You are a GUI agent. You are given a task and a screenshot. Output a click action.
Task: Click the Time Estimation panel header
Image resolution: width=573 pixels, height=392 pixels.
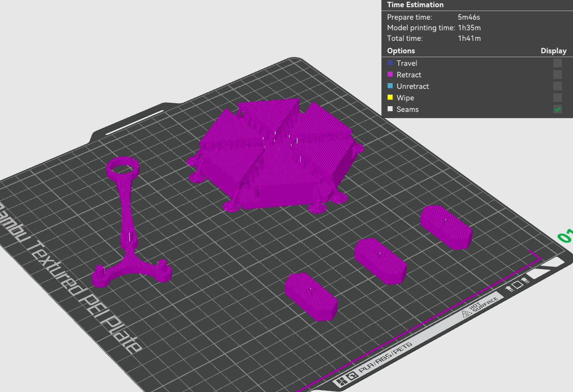415,5
